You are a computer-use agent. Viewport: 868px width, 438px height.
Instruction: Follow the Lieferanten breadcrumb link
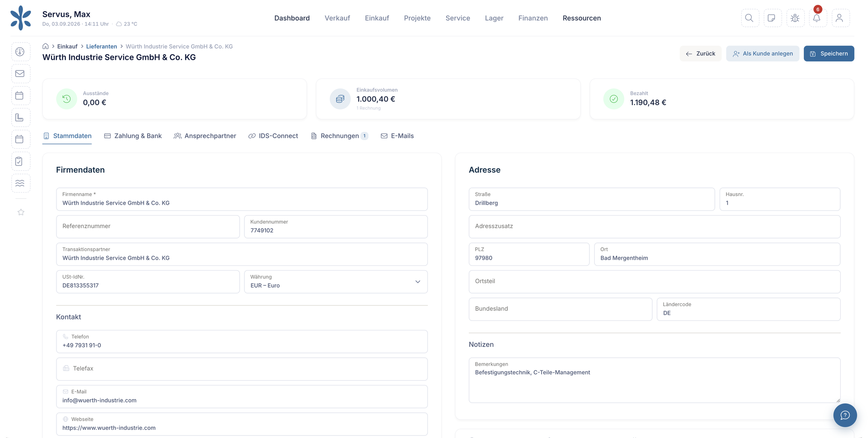tap(102, 46)
